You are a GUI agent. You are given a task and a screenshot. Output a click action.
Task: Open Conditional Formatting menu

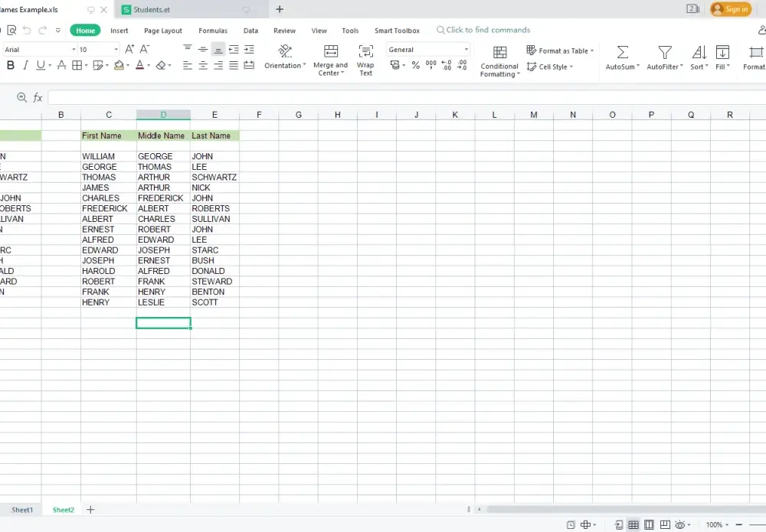[499, 61]
